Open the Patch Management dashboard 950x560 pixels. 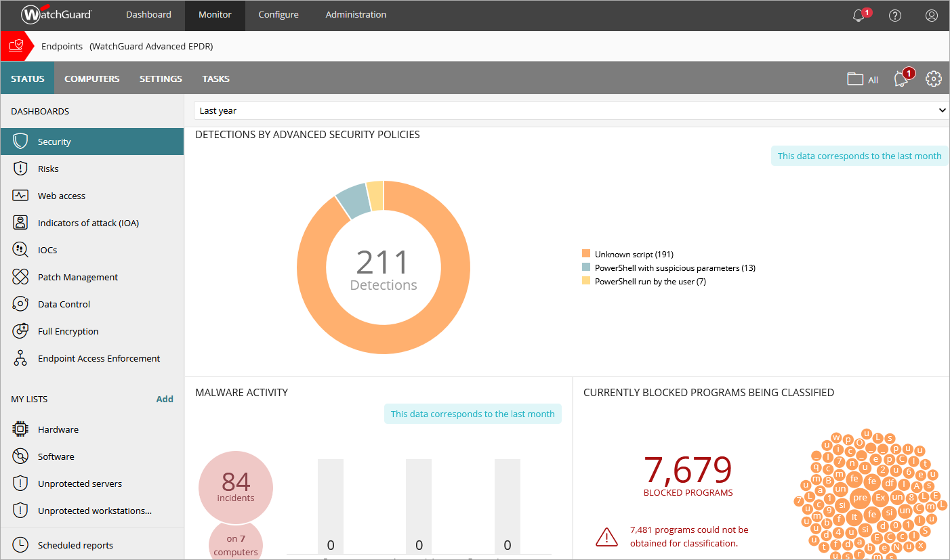pyautogui.click(x=77, y=277)
